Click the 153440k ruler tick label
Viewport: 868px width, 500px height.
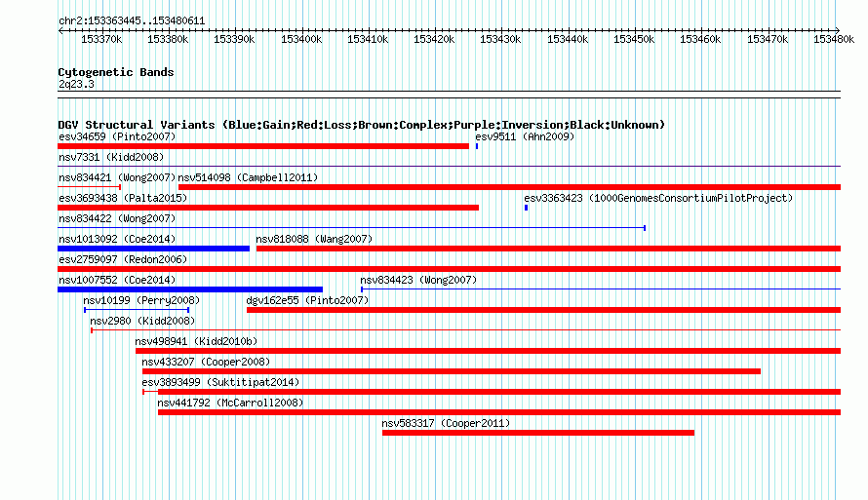coord(568,39)
